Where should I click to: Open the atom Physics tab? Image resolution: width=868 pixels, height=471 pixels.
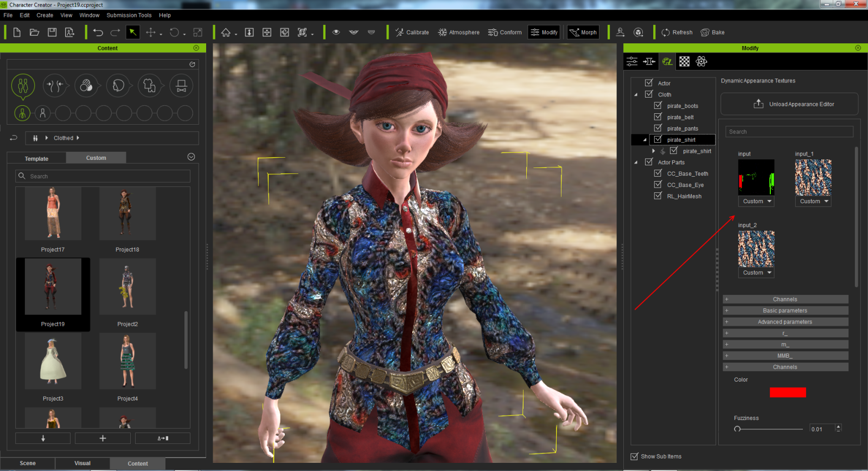point(701,61)
